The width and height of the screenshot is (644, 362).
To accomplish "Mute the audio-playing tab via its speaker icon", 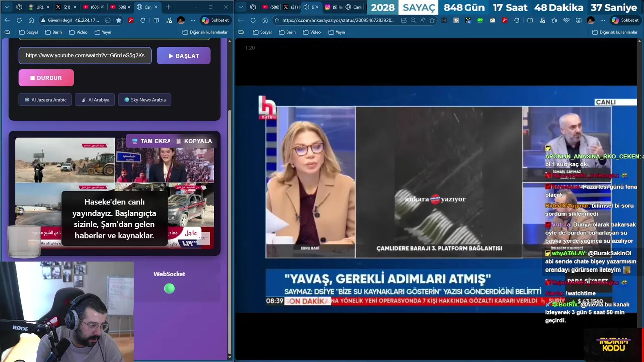I will click(x=306, y=7).
